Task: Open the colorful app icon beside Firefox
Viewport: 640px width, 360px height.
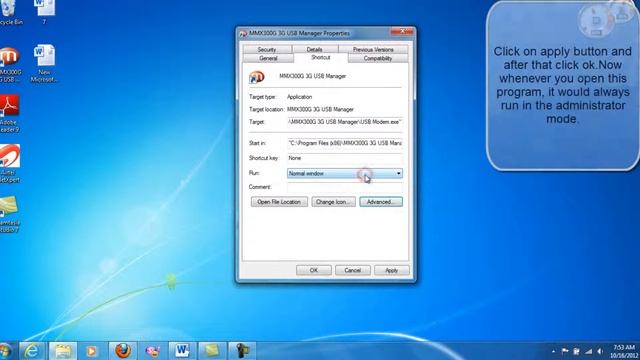Action: [x=152, y=351]
